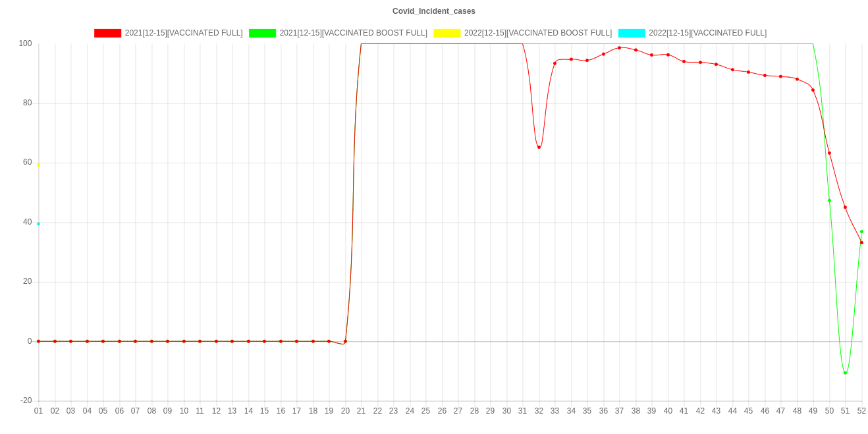
Task: Click the red zero-value point at week 20
Action: 345,341
